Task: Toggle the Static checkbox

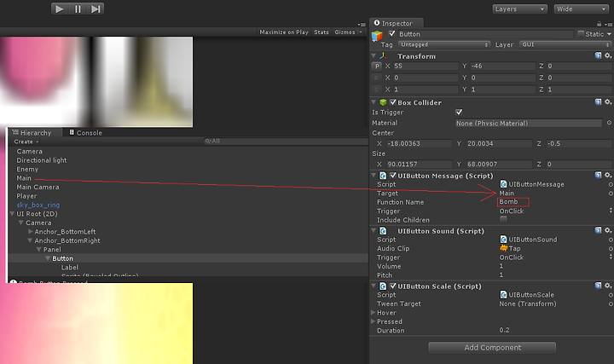Action: pos(581,34)
